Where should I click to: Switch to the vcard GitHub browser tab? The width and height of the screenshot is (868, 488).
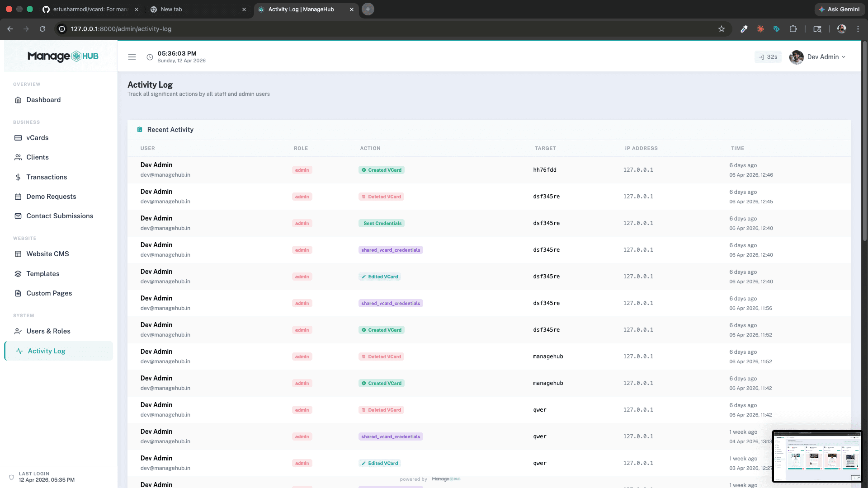click(90, 9)
